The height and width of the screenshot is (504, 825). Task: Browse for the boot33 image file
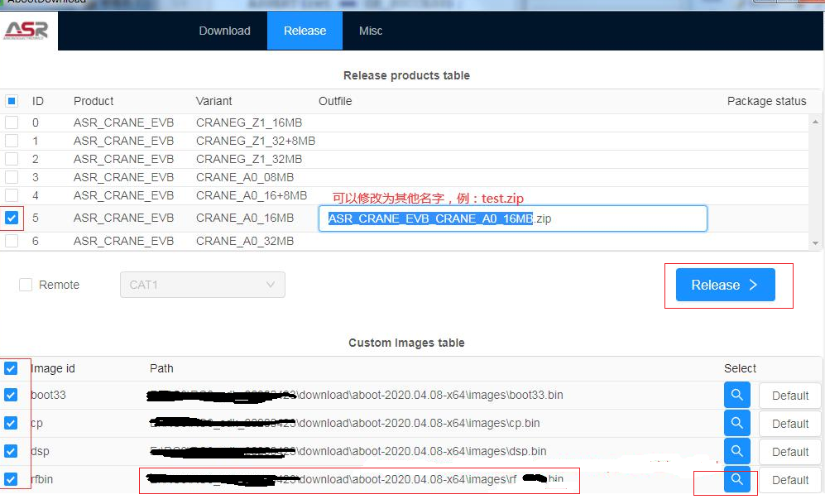click(736, 395)
